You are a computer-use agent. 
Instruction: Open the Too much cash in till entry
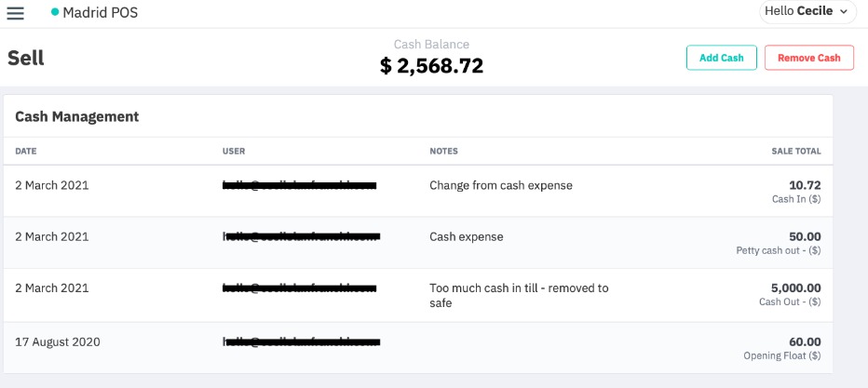[418, 295]
